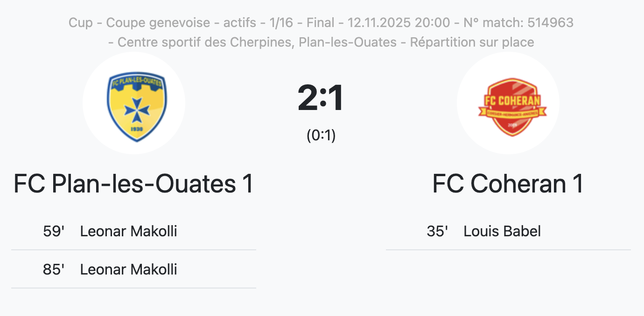Click the Centre sportif des Cherpines venue
Viewport: 644px width, 316px height.
[204, 42]
